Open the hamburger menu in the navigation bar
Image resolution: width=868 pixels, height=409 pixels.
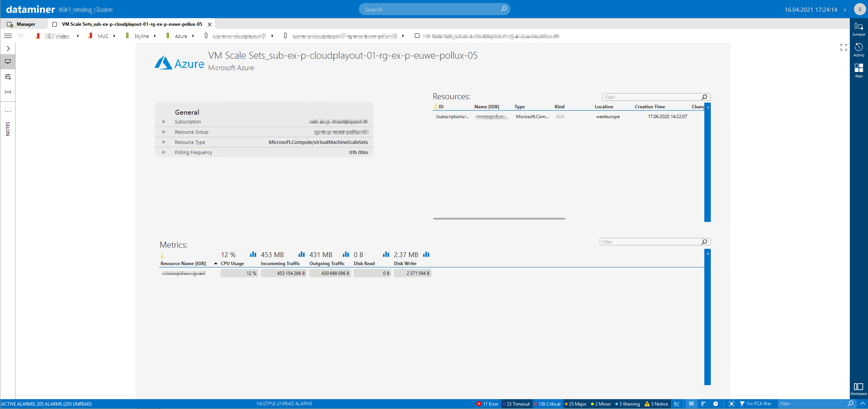(x=8, y=36)
